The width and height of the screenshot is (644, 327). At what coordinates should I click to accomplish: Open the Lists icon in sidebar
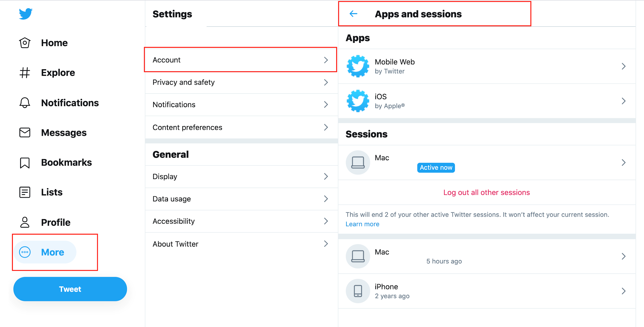pos(25,192)
